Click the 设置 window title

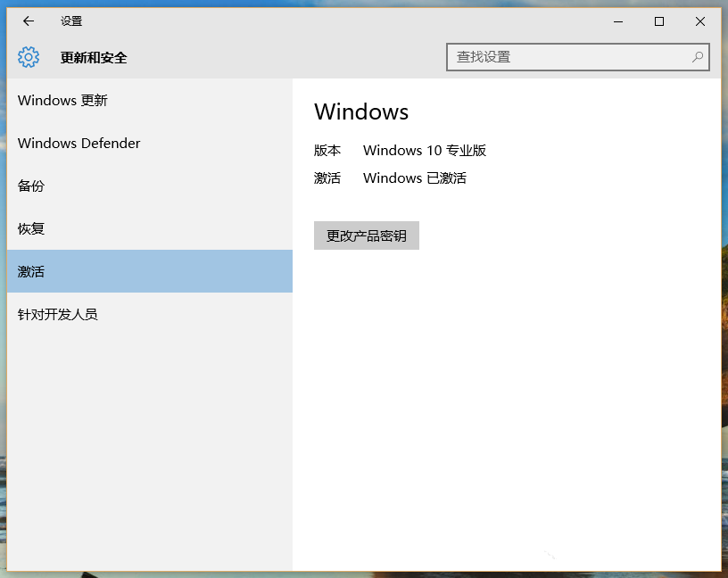[x=71, y=21]
